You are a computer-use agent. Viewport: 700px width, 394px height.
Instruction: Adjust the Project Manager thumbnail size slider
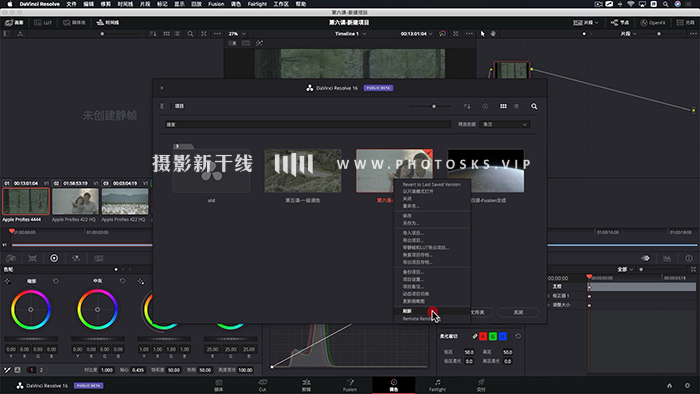pos(429,106)
